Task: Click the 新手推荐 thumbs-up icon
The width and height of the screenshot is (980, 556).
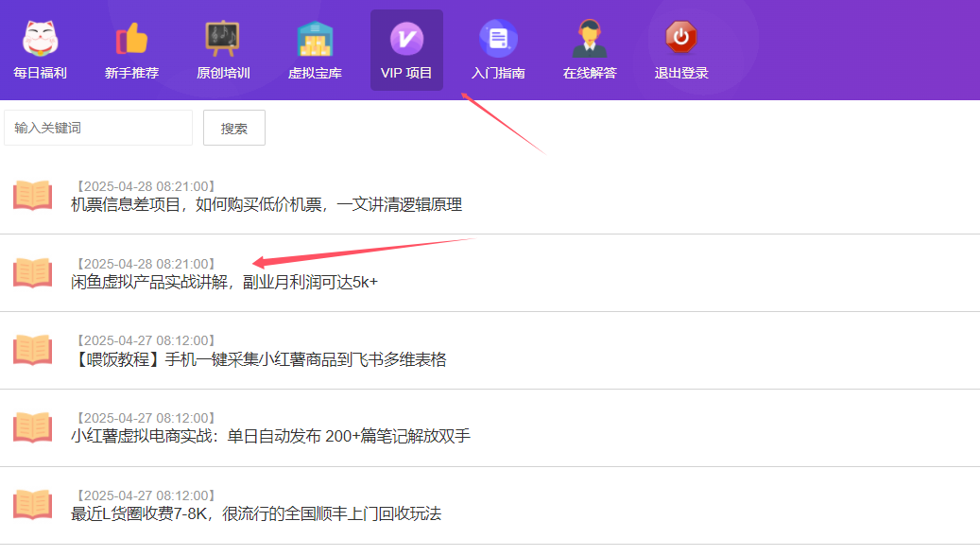Action: click(x=132, y=39)
